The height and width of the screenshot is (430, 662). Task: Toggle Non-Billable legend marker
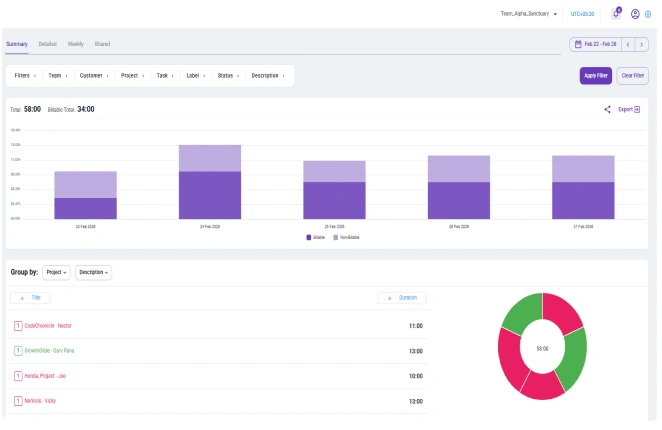(x=336, y=237)
